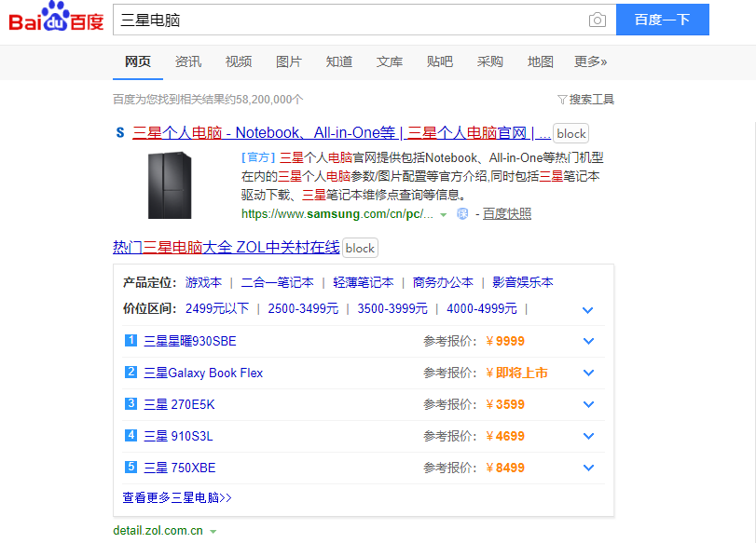
Task: Open 热门三星电脑大全 ZOL中关村在线 result
Action: point(227,247)
